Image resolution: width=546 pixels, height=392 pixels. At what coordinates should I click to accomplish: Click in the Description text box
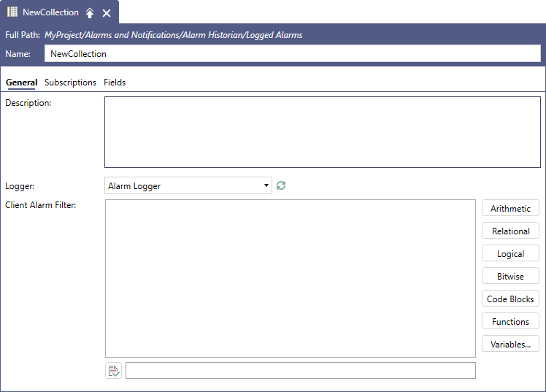click(323, 132)
